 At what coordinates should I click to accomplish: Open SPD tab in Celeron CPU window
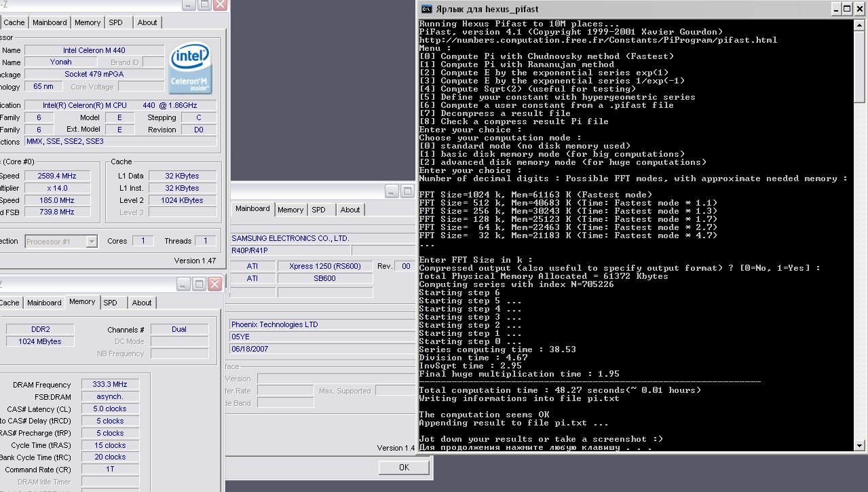tap(116, 22)
